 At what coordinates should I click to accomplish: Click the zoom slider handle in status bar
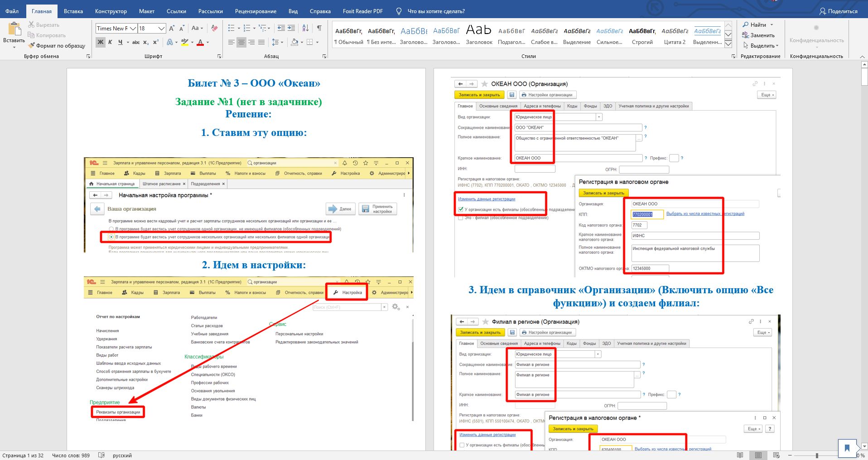pyautogui.click(x=817, y=455)
